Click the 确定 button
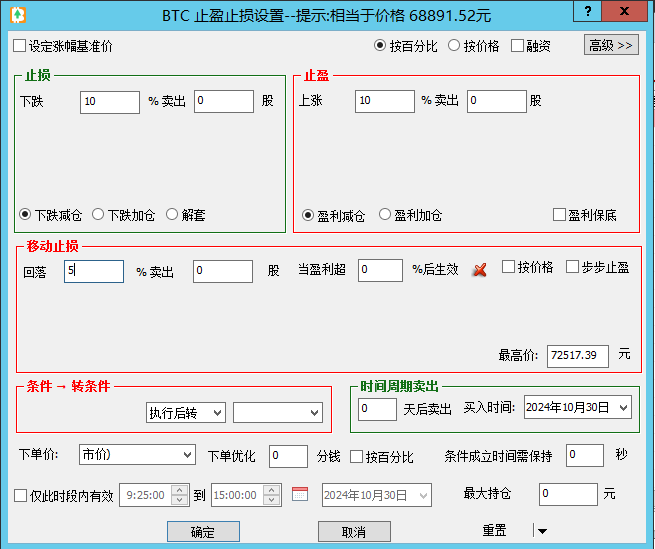The height and width of the screenshot is (549, 655). pyautogui.click(x=203, y=531)
